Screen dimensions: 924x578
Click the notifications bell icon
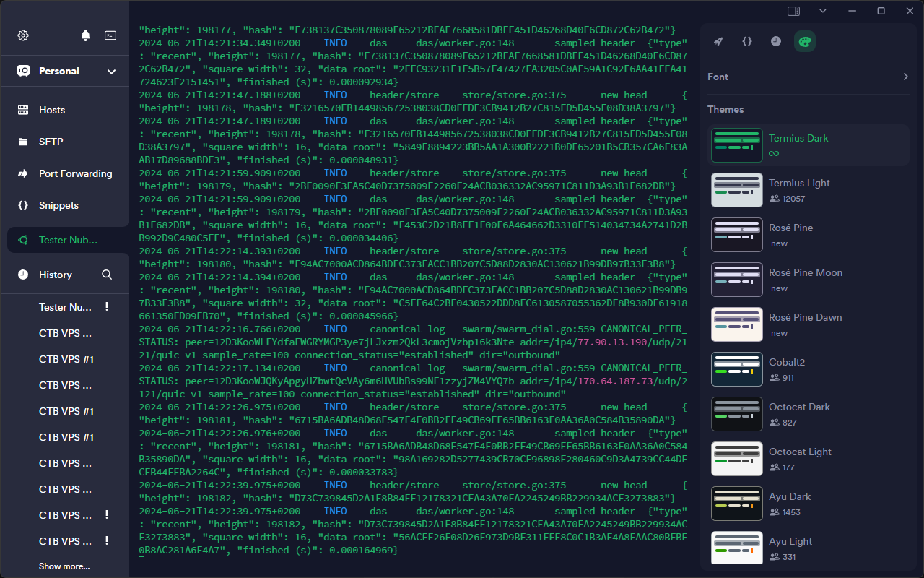coord(86,35)
